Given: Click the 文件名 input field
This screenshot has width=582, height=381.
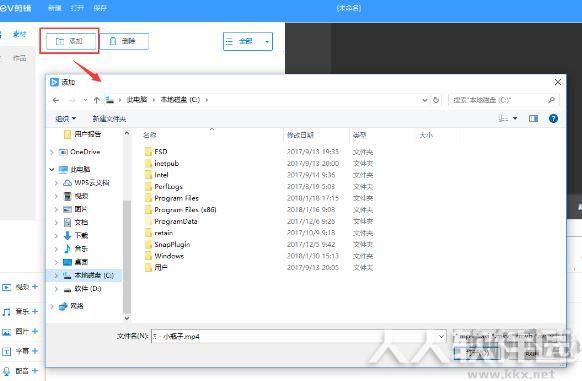Looking at the screenshot, I should [x=295, y=336].
